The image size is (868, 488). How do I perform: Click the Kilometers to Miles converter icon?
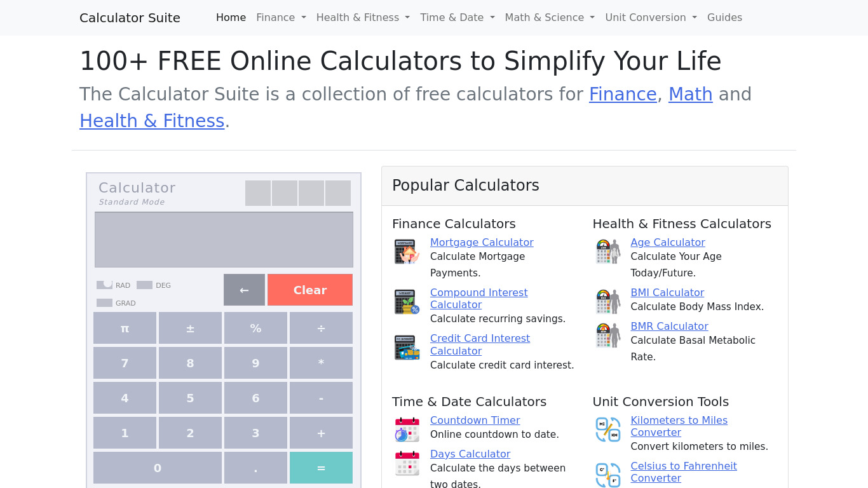click(x=607, y=430)
